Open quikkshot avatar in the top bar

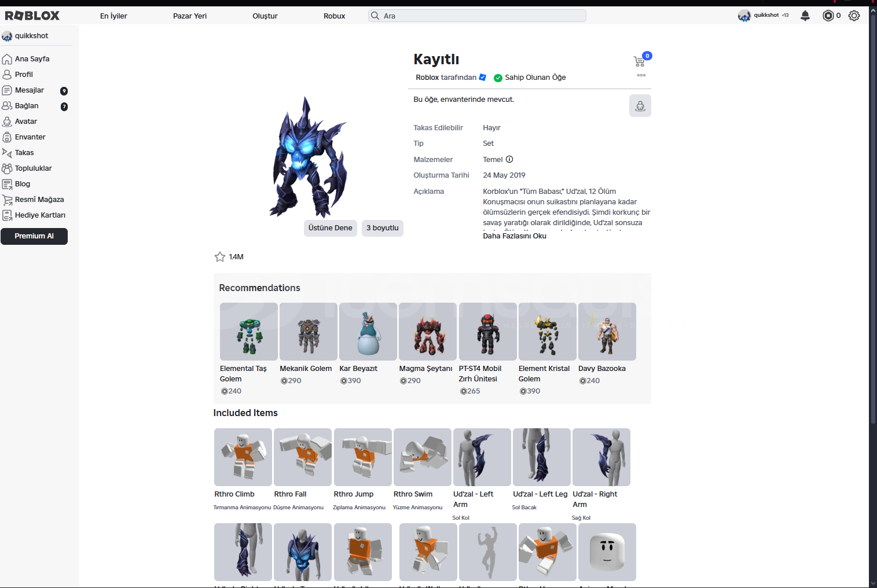[744, 16]
